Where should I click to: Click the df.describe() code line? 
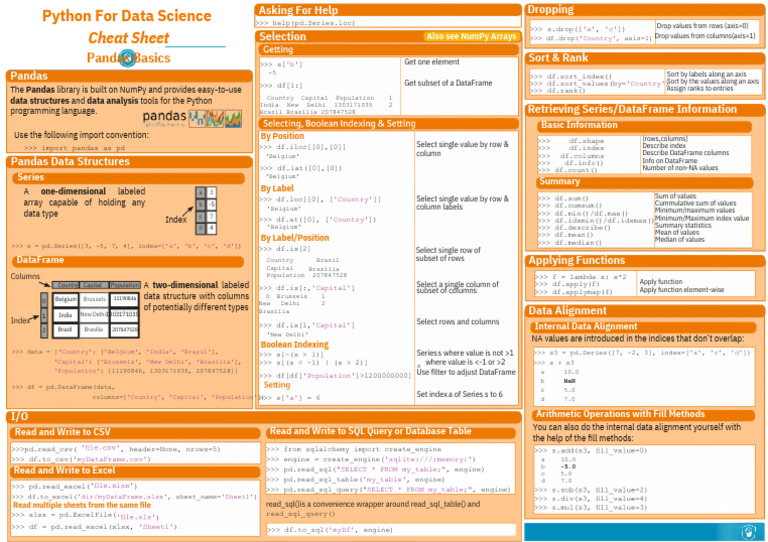pyautogui.click(x=575, y=228)
